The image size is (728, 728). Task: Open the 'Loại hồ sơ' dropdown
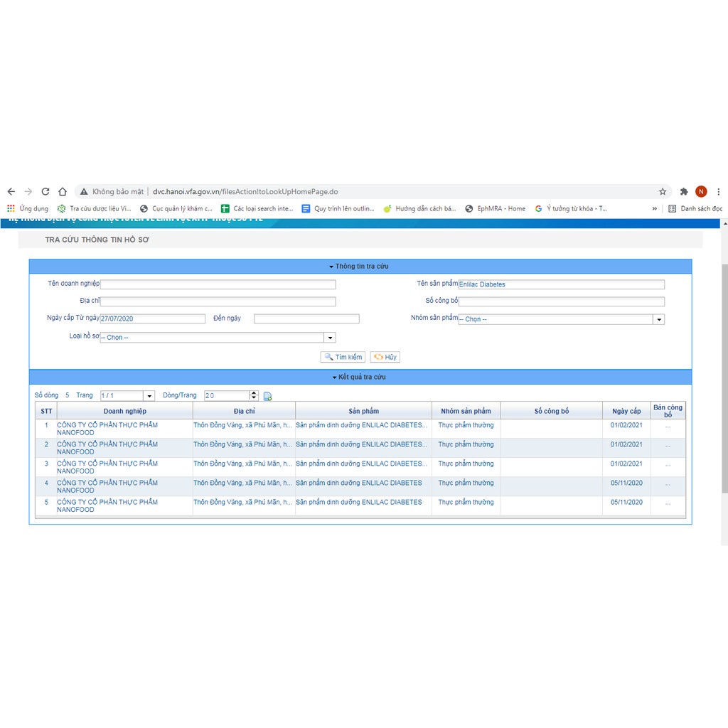(218, 338)
